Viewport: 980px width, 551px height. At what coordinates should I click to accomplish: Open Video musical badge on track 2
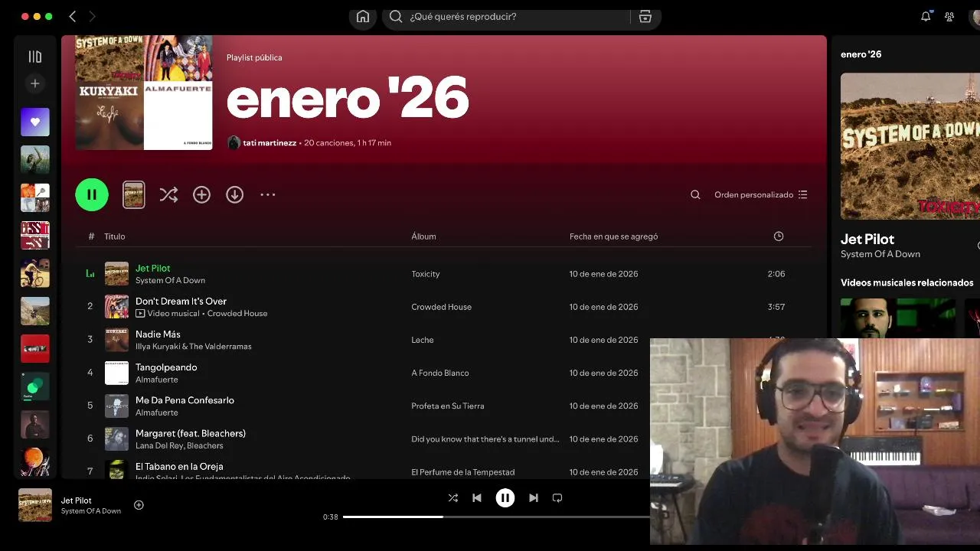point(168,314)
